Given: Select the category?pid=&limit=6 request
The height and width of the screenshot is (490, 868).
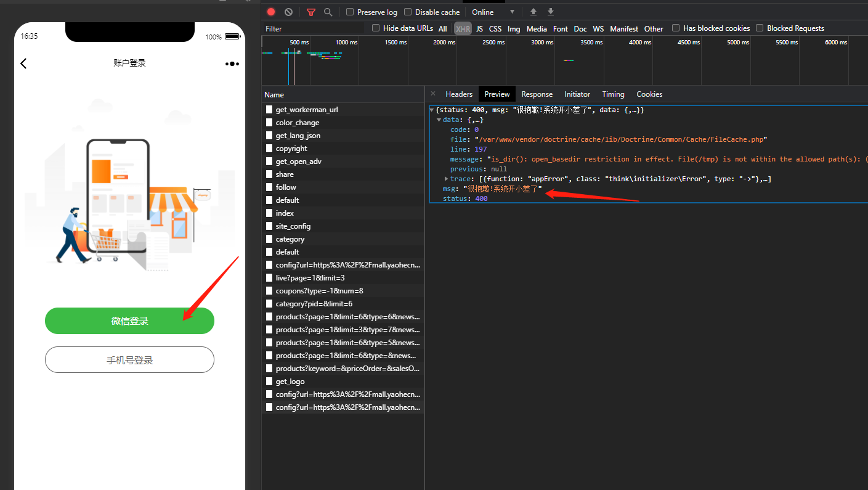Looking at the screenshot, I should [x=343, y=303].
